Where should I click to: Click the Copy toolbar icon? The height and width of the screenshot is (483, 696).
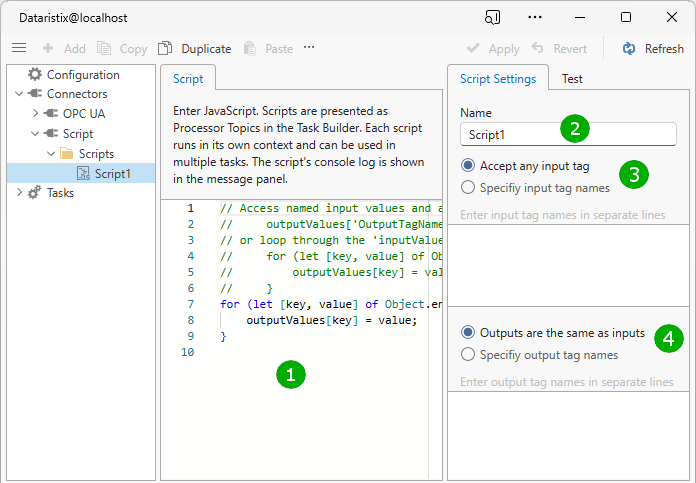[104, 48]
